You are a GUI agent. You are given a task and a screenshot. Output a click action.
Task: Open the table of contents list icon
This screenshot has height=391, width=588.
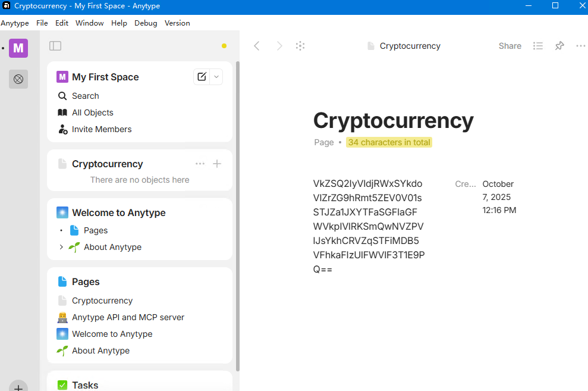coord(537,46)
